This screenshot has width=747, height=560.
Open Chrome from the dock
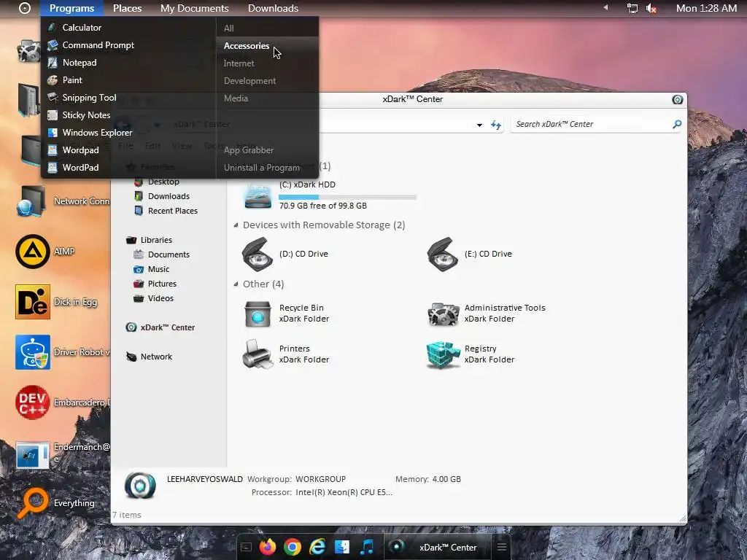(x=293, y=547)
